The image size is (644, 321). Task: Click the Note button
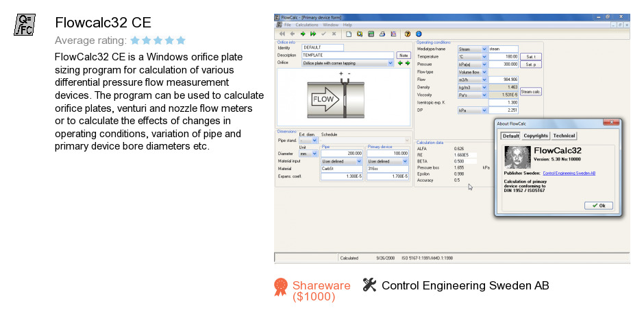(404, 56)
